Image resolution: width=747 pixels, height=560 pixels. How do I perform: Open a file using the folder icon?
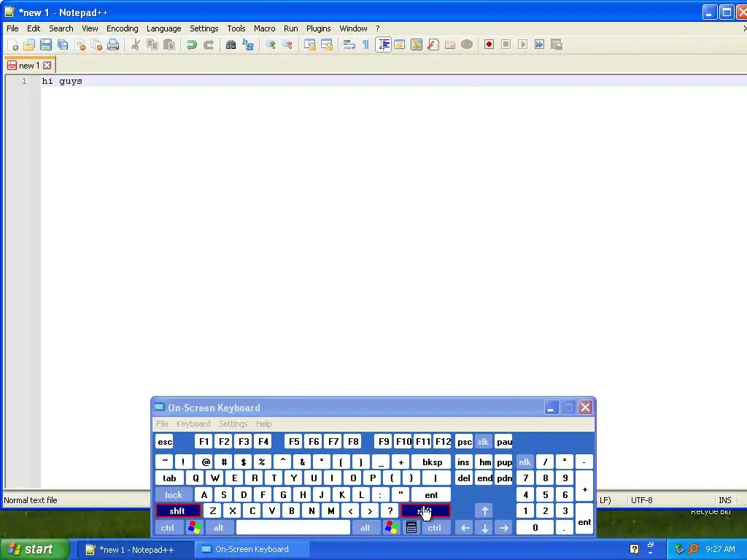[x=29, y=44]
